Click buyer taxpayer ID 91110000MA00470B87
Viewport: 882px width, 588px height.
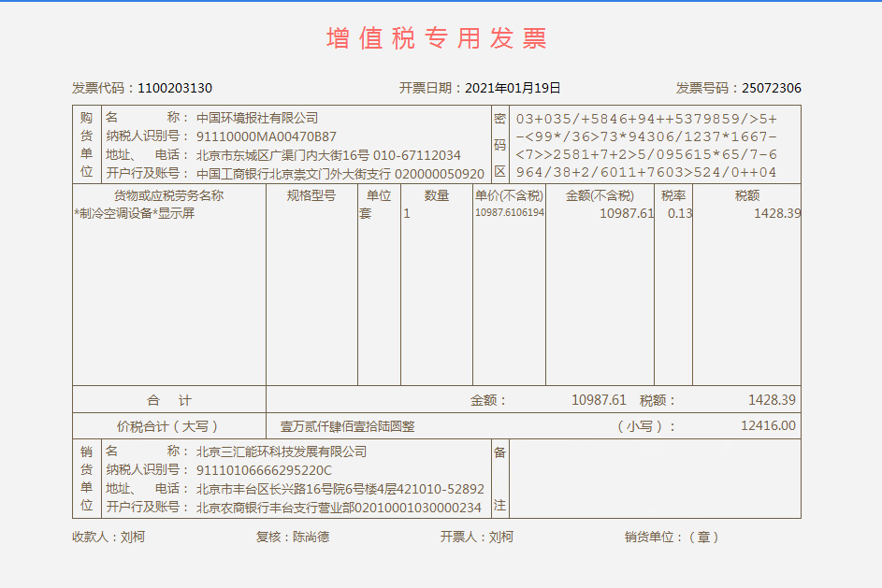pyautogui.click(x=266, y=136)
